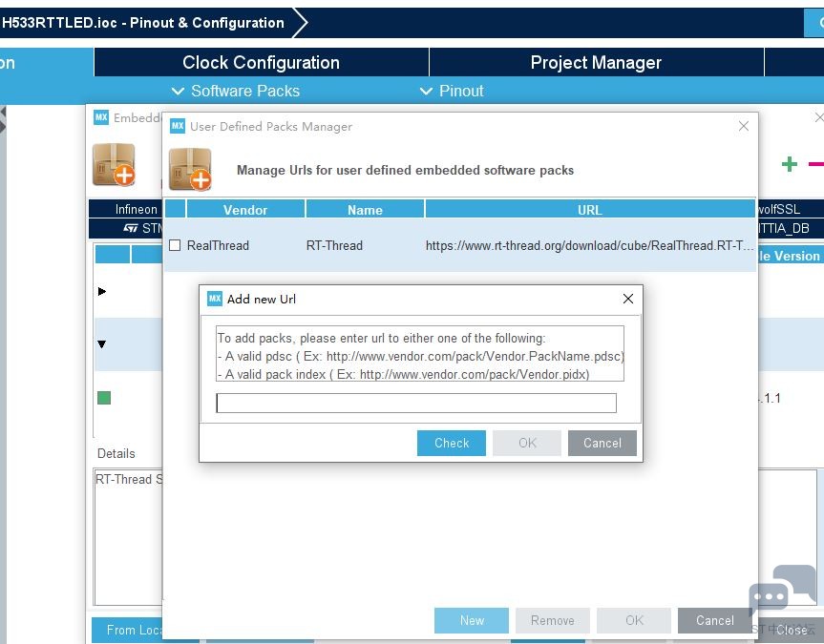Open the Pinout dropdown
Viewport: 824px width, 644px height.
(452, 91)
